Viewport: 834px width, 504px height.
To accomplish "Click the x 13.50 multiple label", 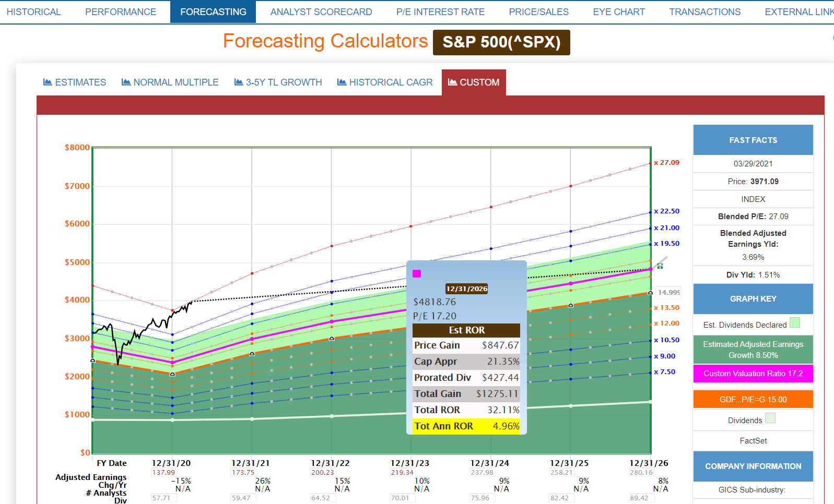I will 667,308.
